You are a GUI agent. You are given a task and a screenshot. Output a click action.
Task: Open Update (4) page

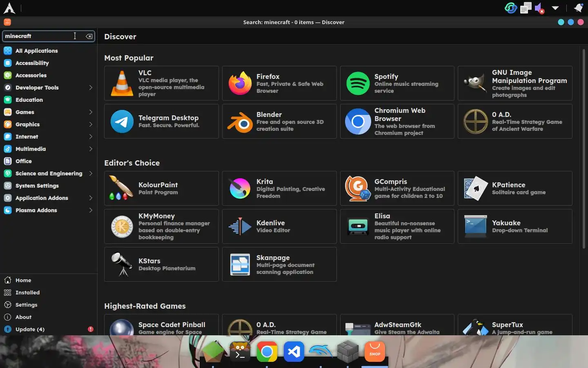(49, 329)
